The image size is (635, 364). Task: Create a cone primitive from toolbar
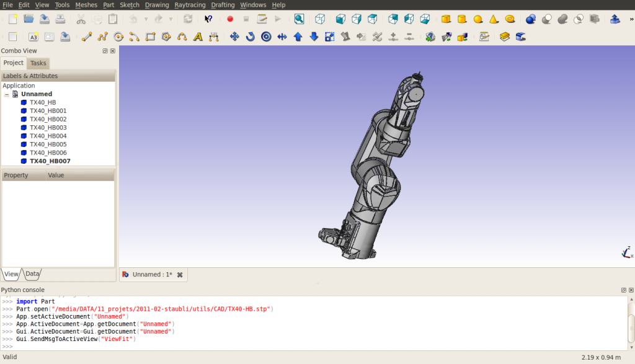click(494, 19)
